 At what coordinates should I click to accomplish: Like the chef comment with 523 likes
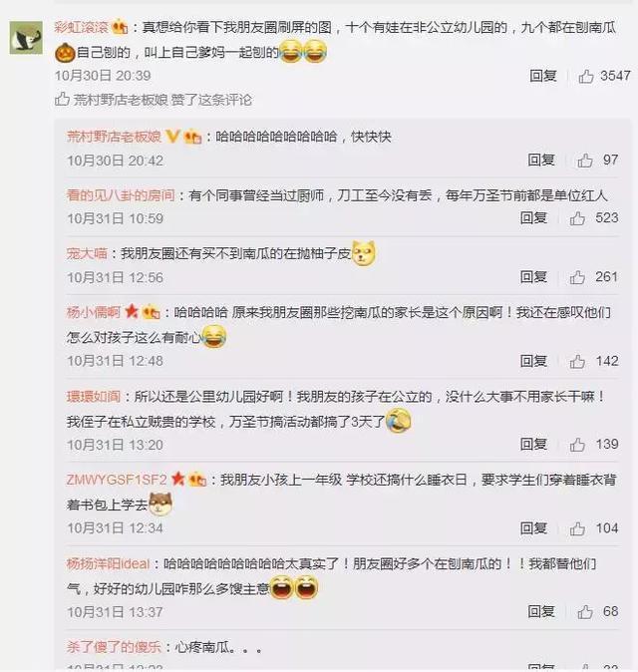pos(577,218)
